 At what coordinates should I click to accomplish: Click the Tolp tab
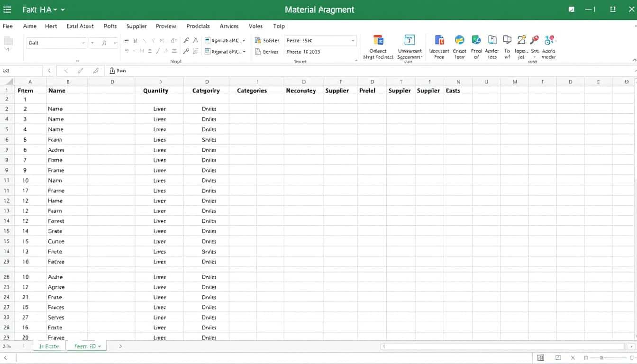coord(279,26)
